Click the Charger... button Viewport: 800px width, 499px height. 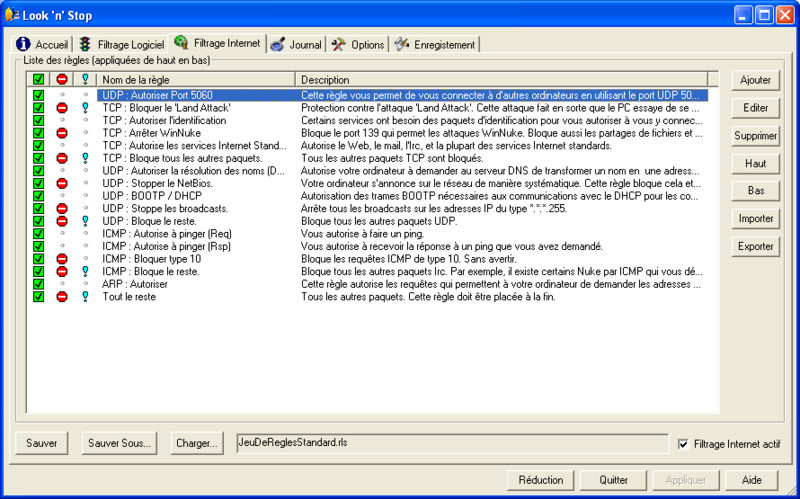coord(197,443)
